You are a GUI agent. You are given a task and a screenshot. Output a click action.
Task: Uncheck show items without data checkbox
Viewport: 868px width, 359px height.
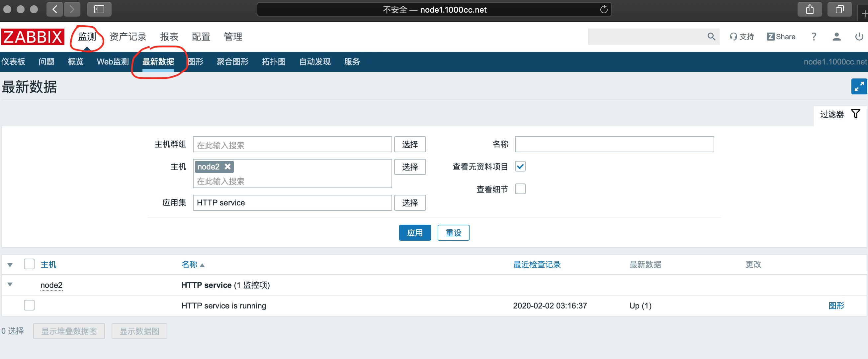click(520, 167)
